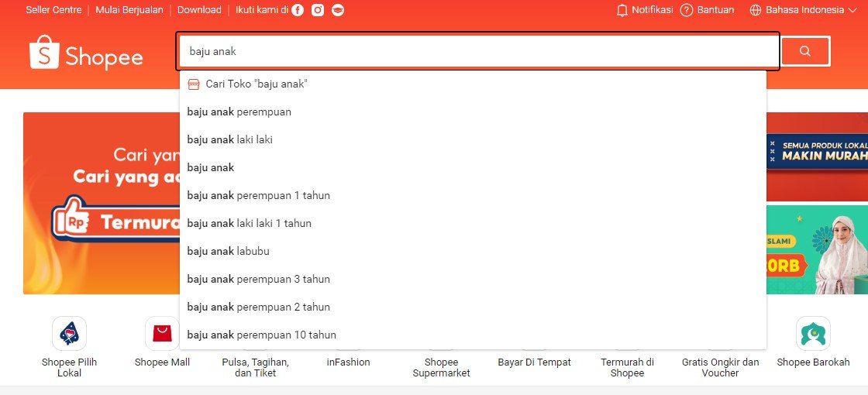Click inside the search field with "baju anak"
868x395 pixels.
pos(478,51)
